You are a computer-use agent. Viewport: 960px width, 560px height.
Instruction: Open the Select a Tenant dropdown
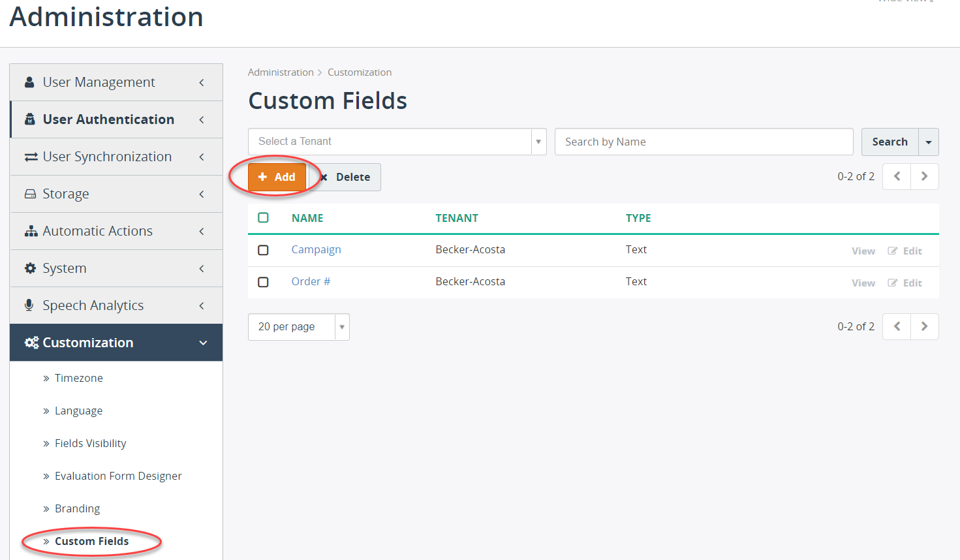[397, 142]
